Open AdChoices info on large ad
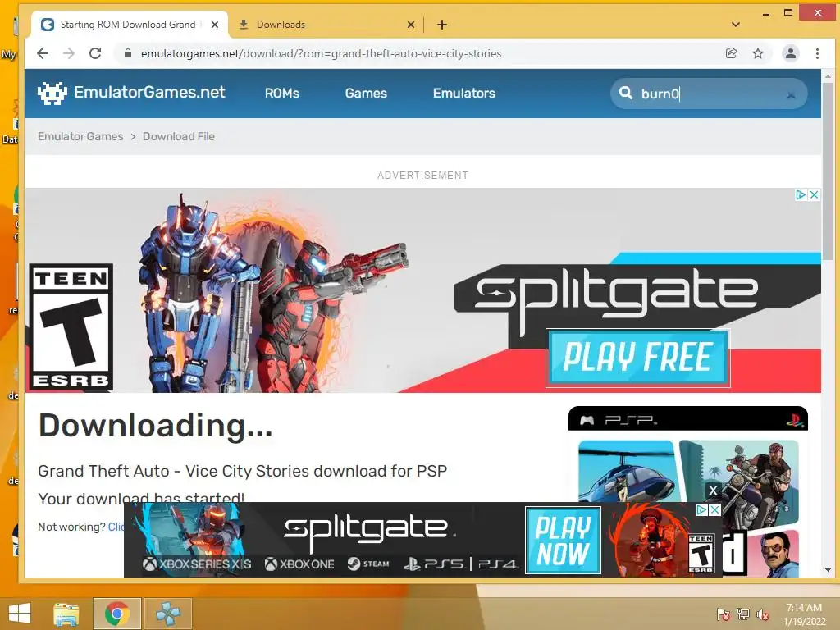The height and width of the screenshot is (630, 840). coord(801,195)
